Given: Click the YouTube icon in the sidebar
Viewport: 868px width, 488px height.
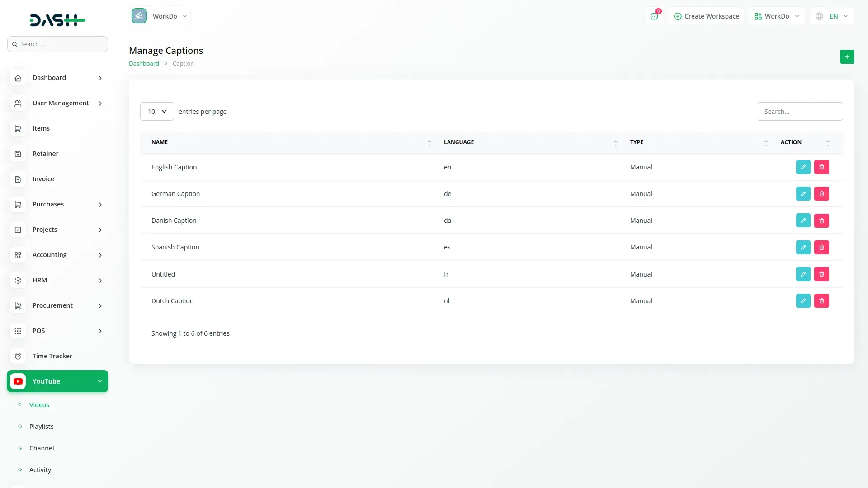Looking at the screenshot, I should click(x=18, y=381).
